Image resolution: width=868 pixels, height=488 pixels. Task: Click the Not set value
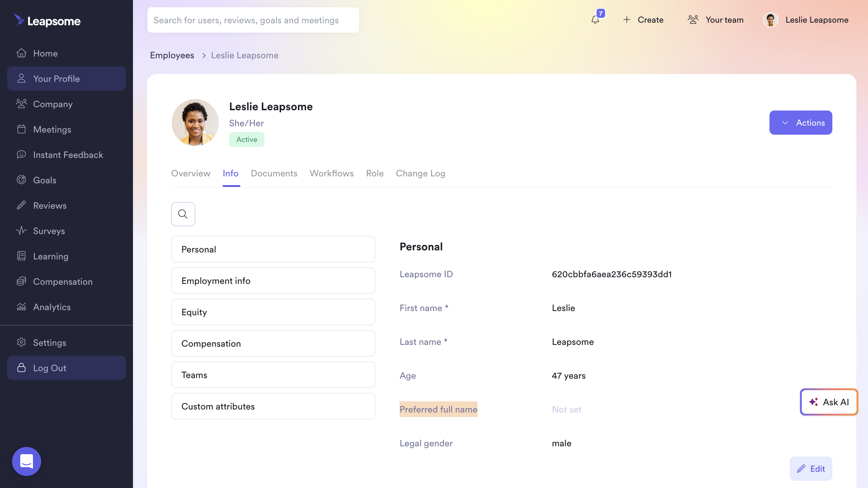coord(566,409)
